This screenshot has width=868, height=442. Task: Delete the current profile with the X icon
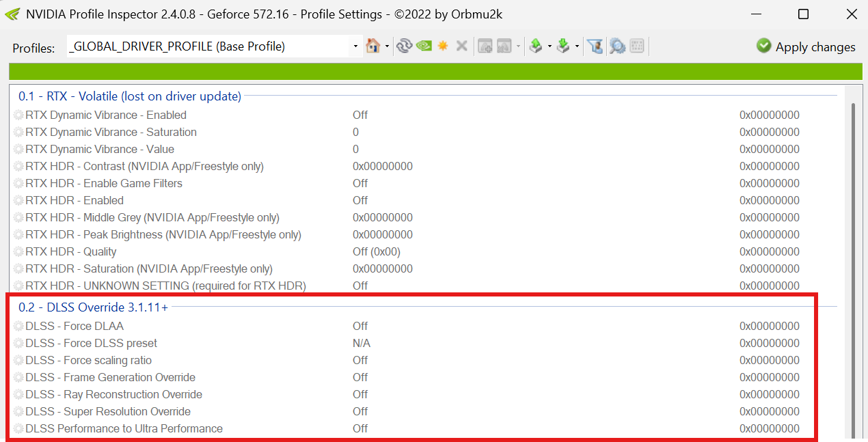click(x=462, y=46)
